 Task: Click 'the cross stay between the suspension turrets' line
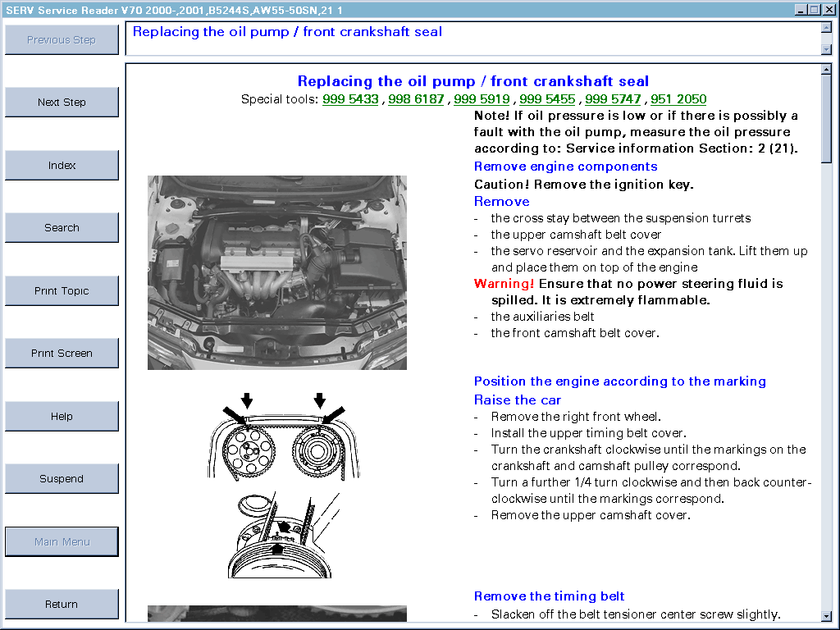[x=621, y=218]
